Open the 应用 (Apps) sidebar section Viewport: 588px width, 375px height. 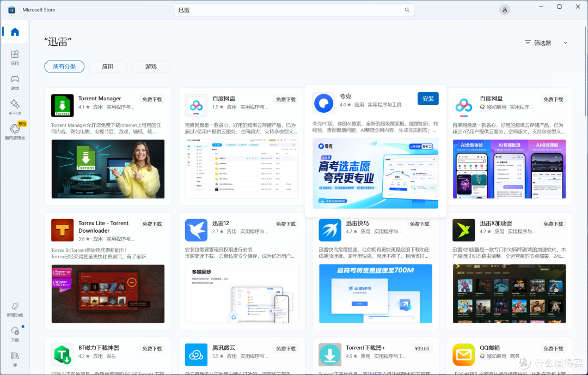(x=15, y=57)
